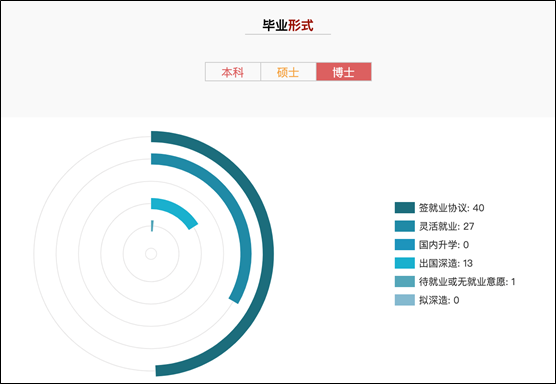Switch to the 硕士 tab
This screenshot has width=556, height=384.
coord(288,72)
